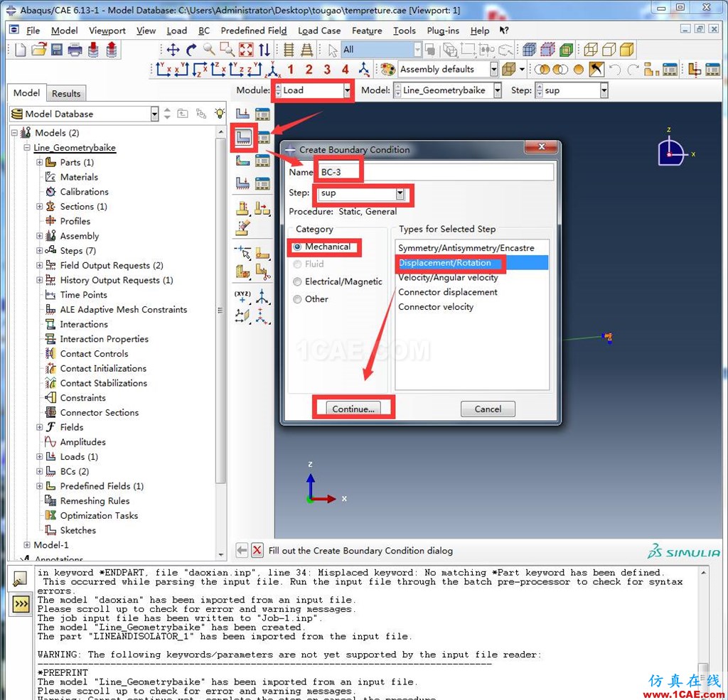Open the BC menu

tap(204, 31)
